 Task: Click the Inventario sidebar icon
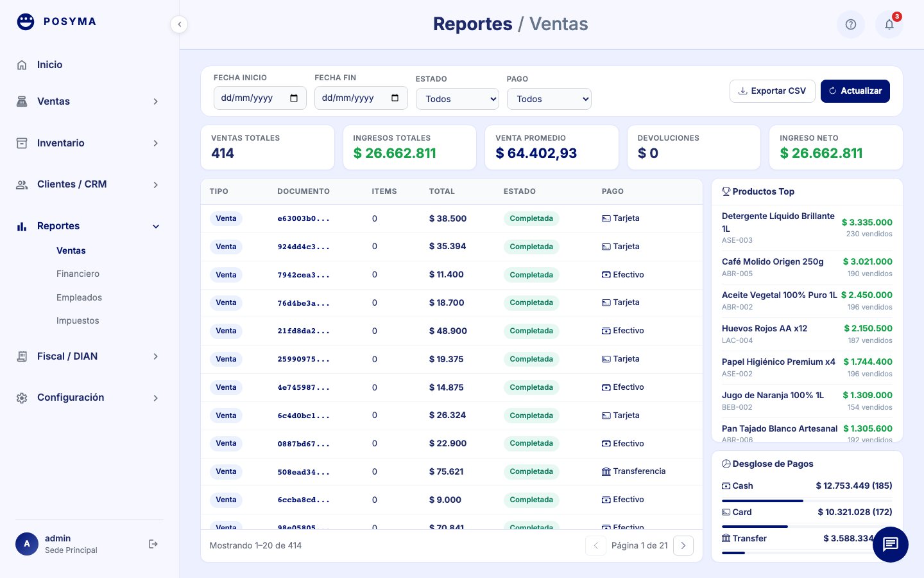(22, 143)
